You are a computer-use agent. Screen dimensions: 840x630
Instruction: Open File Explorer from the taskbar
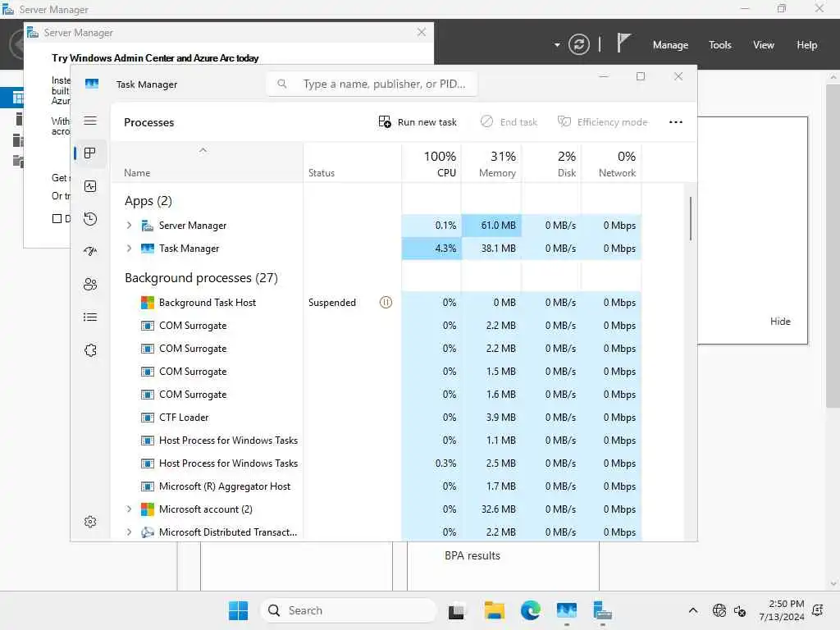(x=494, y=610)
